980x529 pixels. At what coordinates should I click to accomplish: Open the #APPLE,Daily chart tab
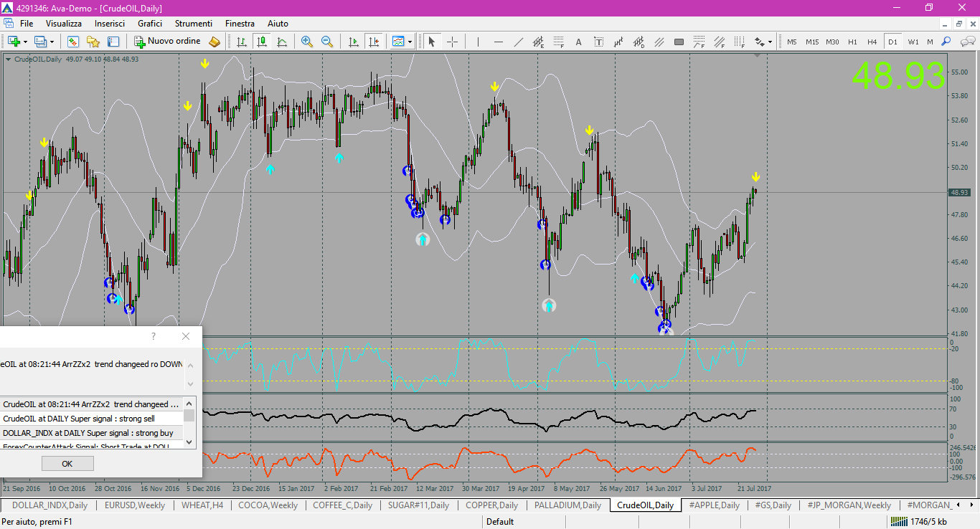coord(714,505)
